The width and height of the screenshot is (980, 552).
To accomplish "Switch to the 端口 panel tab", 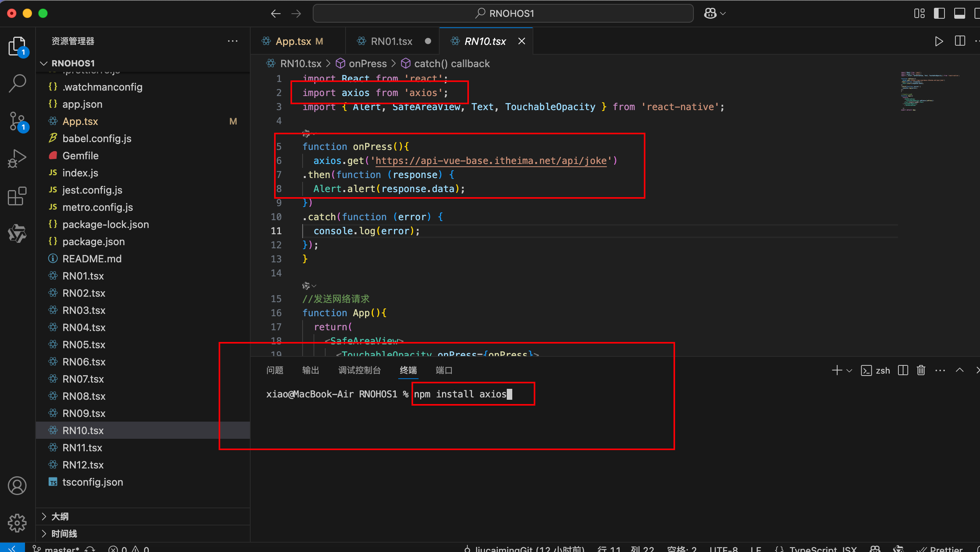I will [444, 370].
